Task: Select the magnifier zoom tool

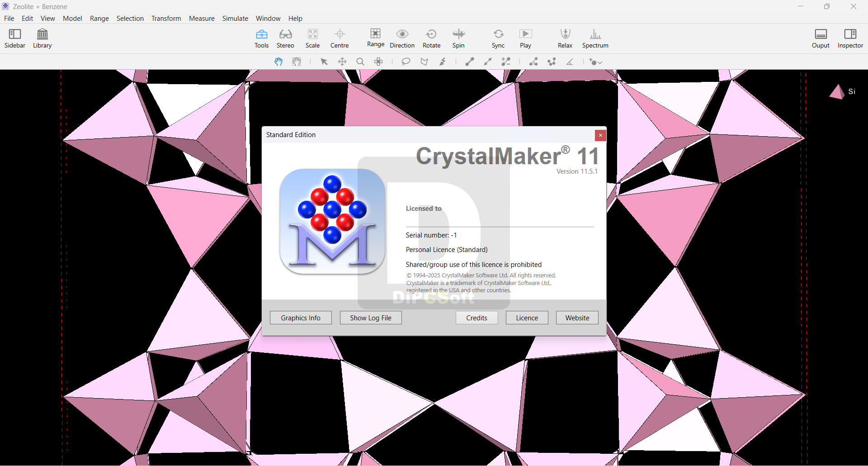Action: point(360,62)
